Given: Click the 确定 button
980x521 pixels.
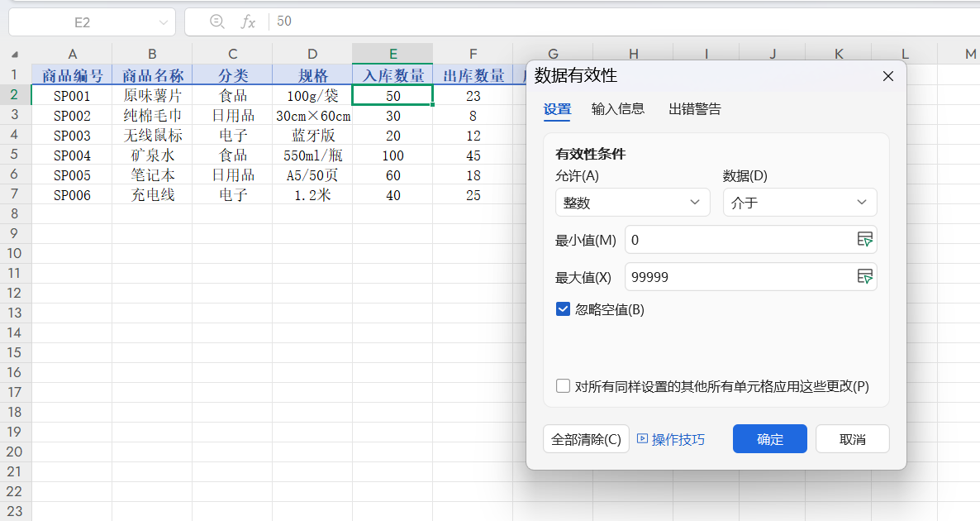Looking at the screenshot, I should tap(769, 439).
